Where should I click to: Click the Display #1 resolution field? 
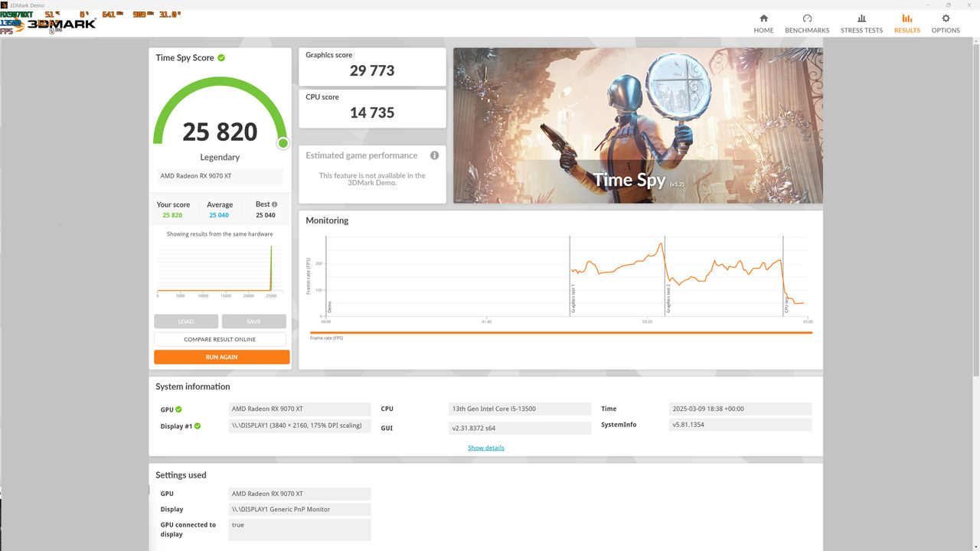[x=300, y=425]
